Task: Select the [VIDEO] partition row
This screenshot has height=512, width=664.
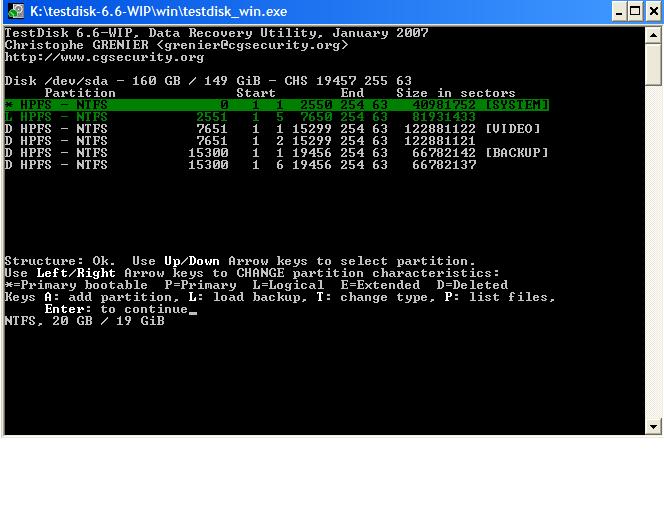Action: tap(273, 129)
